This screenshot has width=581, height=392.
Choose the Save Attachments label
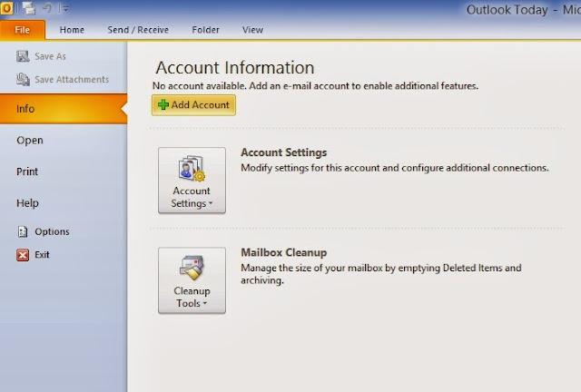72,79
